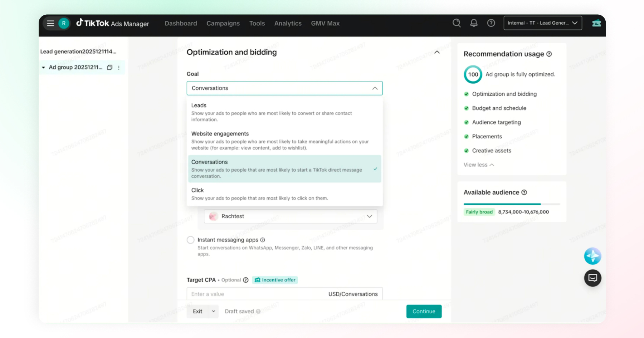Open the feedback chat button
The width and height of the screenshot is (644, 338).
coord(592,278)
